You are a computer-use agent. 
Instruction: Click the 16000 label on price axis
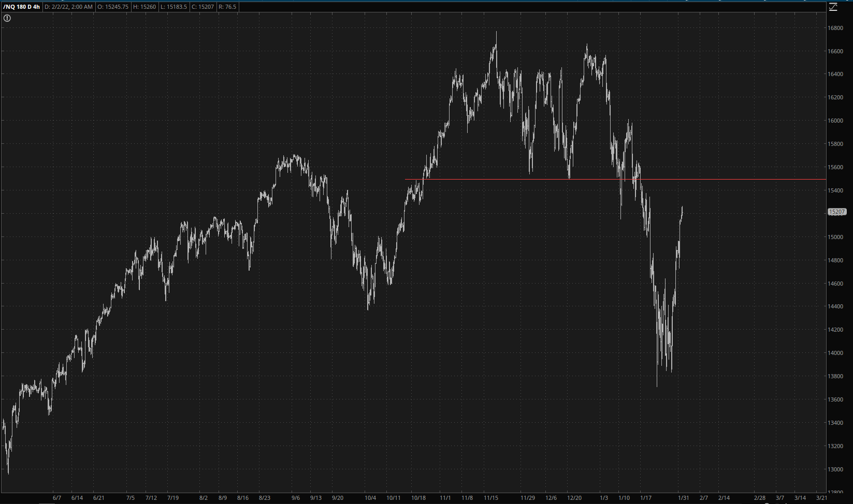pos(835,121)
